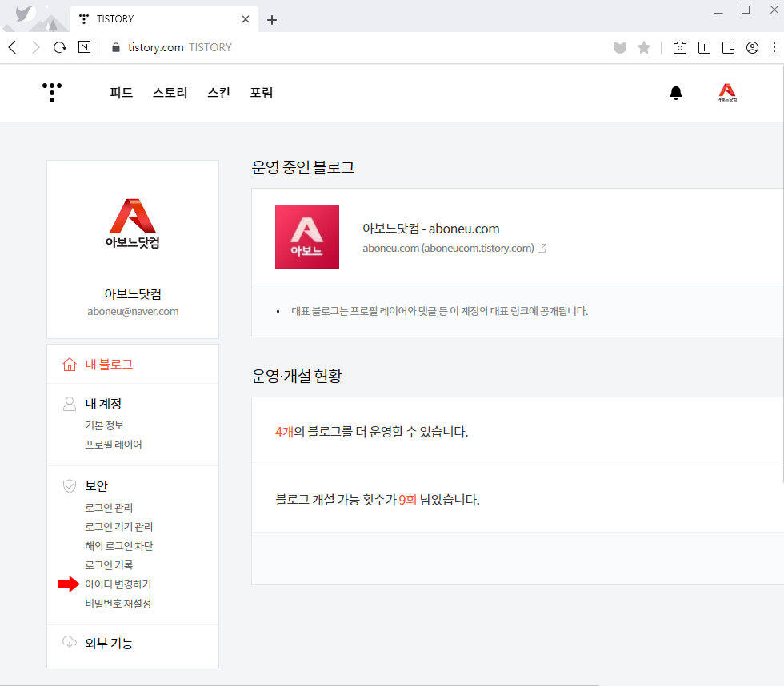The height and width of the screenshot is (686, 784).
Task: Click 아이디 변경하기 link
Action: tap(118, 584)
